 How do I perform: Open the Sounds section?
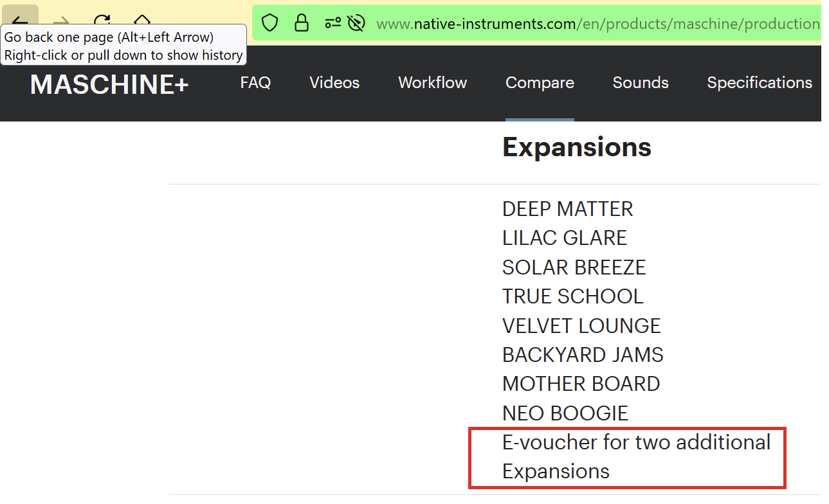click(641, 83)
